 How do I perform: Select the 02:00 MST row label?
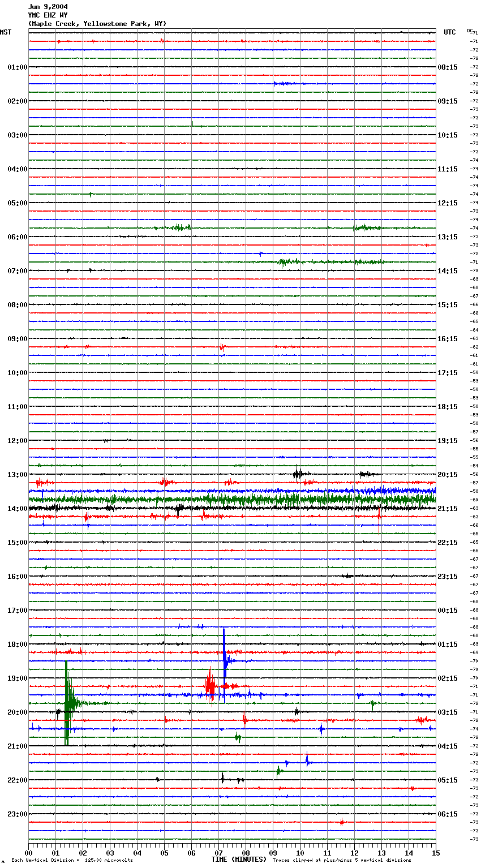(18, 101)
